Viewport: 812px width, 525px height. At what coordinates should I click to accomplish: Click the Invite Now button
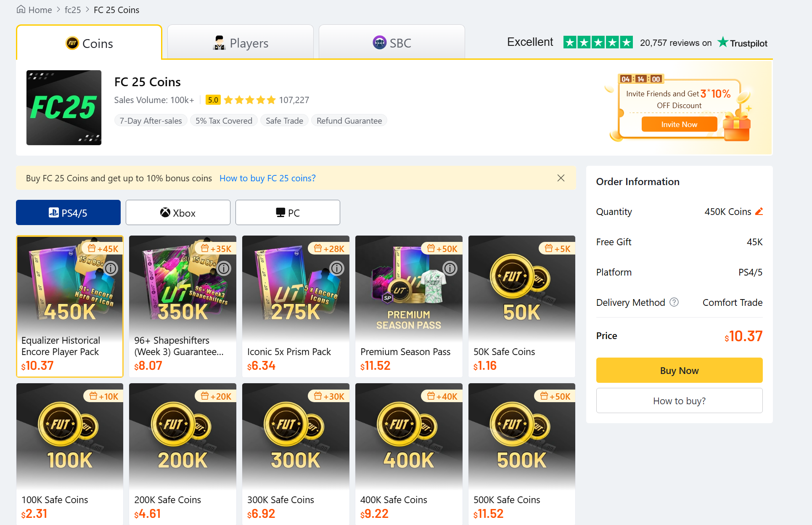click(679, 124)
